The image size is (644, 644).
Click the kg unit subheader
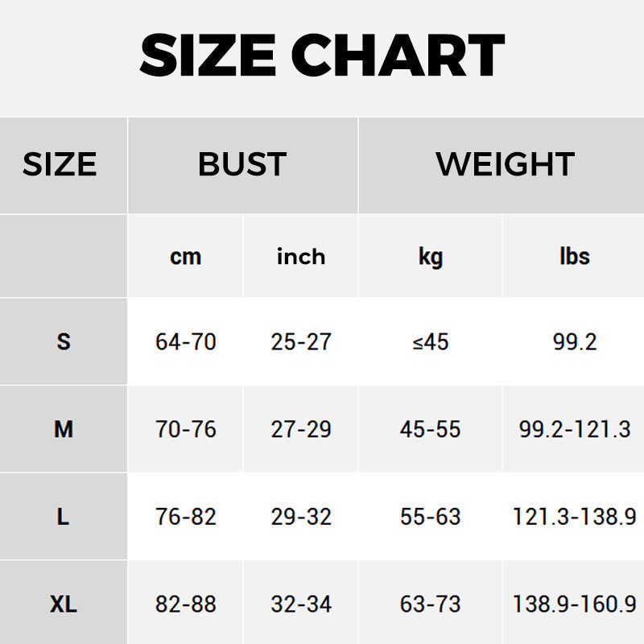(431, 257)
